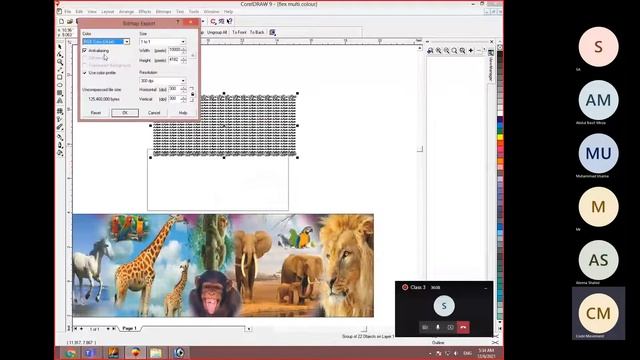Click OK in Bitmap Export dialog
640x360 pixels.
125,113
